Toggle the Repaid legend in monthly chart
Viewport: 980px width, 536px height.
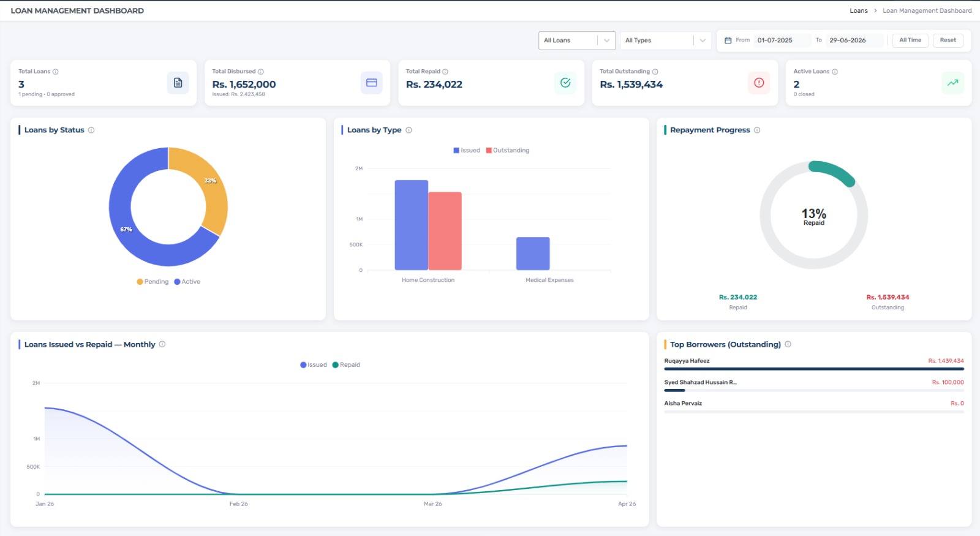pos(346,364)
